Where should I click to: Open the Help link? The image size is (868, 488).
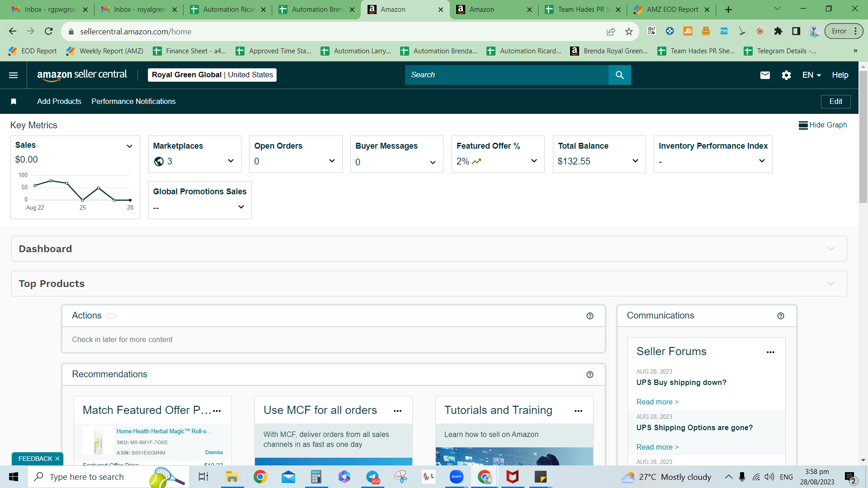(x=840, y=75)
